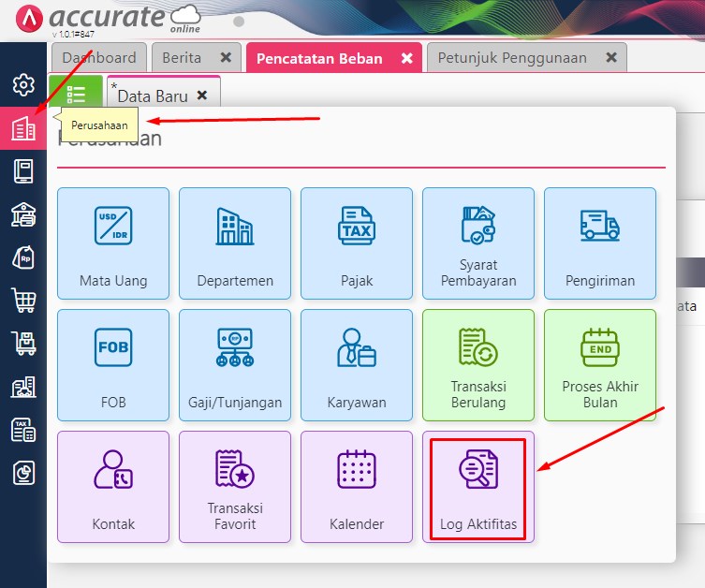
Task: Open the TAX calculator sidebar icon
Action: coord(23,430)
